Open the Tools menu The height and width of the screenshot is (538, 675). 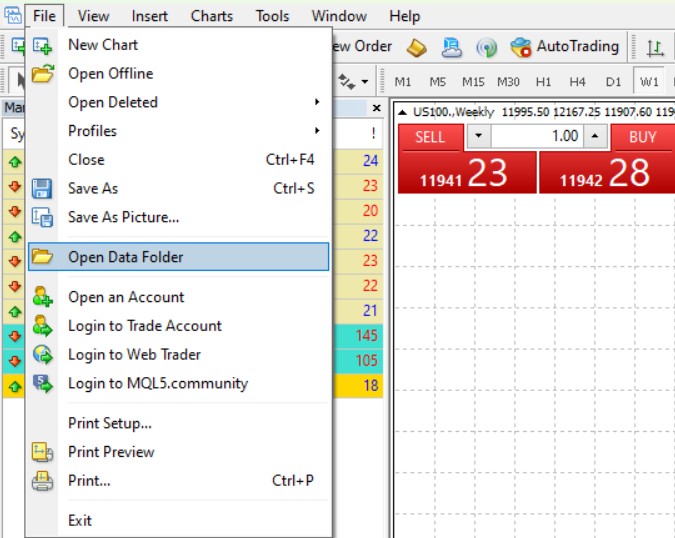tap(272, 16)
